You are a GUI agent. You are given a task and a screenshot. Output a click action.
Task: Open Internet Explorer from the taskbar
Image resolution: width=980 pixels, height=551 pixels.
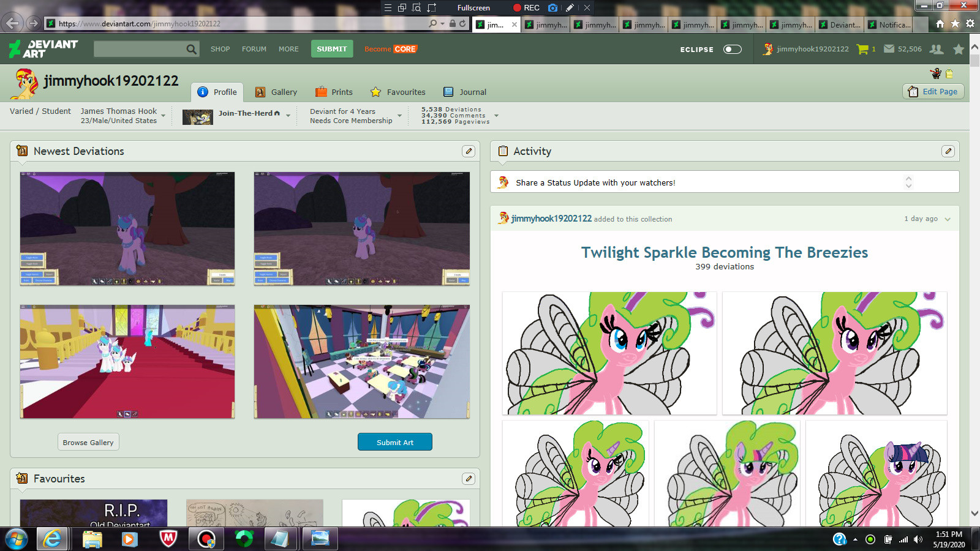click(52, 539)
